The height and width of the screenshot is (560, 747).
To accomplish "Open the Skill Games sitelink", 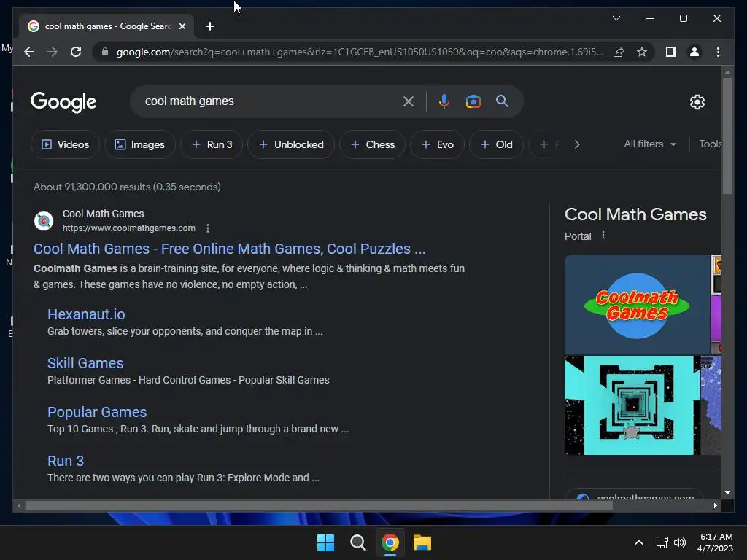I will click(x=85, y=363).
